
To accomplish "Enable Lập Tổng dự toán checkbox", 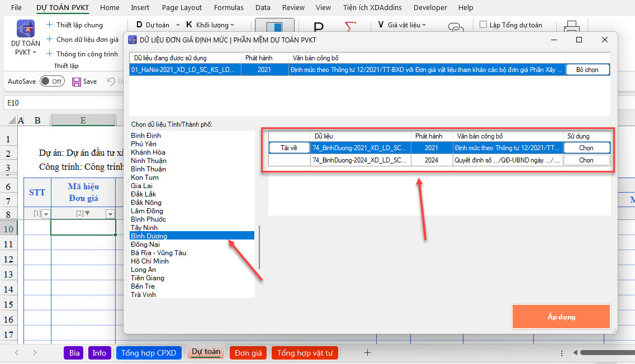I will click(484, 25).
